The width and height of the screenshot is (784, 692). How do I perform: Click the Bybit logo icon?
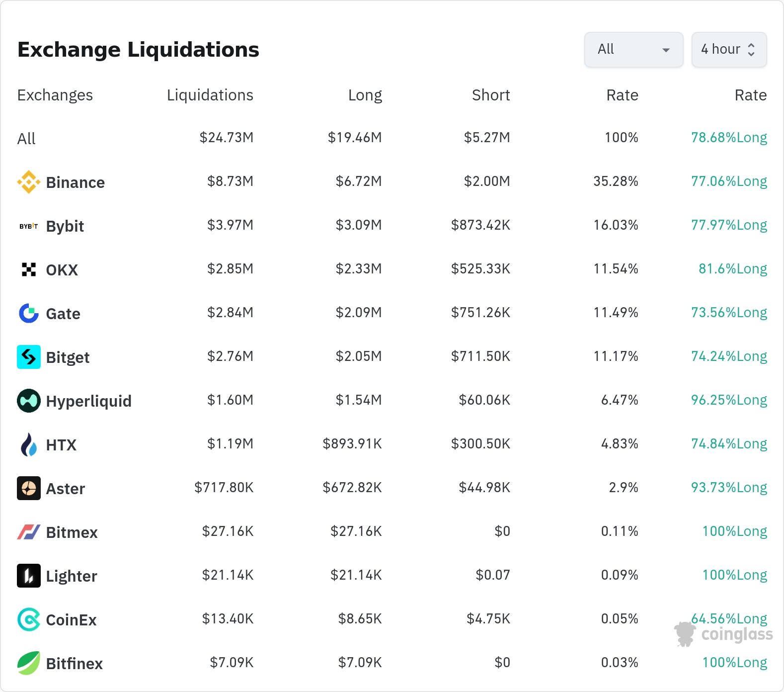(28, 226)
